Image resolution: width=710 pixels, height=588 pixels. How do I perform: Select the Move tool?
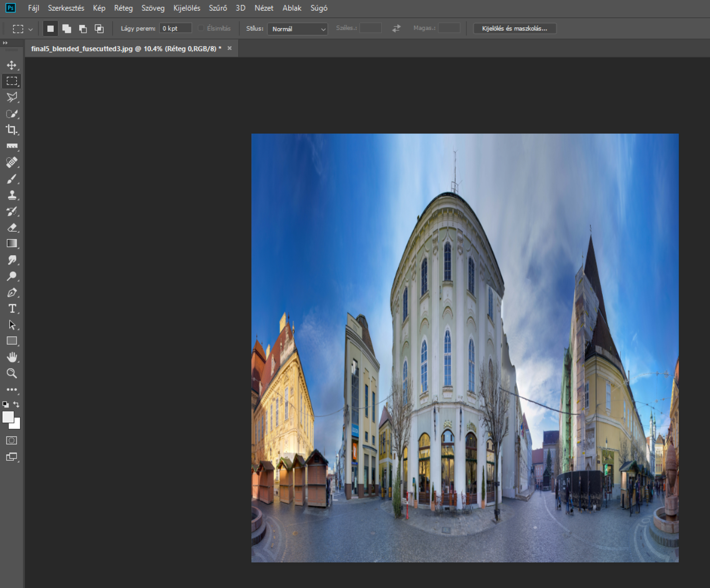[x=11, y=65]
